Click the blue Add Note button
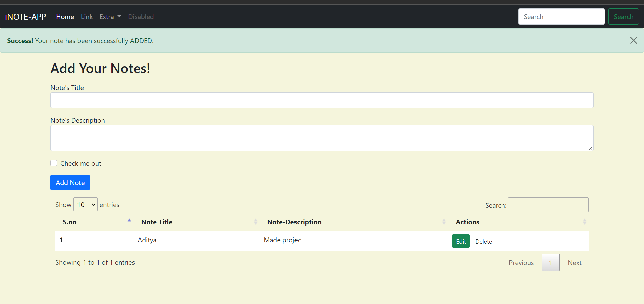The width and height of the screenshot is (644, 304). click(x=70, y=182)
